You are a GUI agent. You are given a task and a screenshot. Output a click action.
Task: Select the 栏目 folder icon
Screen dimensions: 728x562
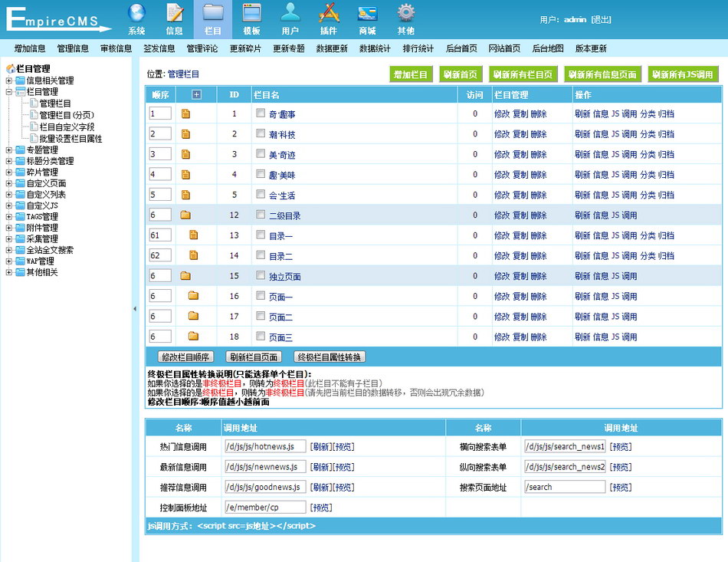click(x=213, y=13)
